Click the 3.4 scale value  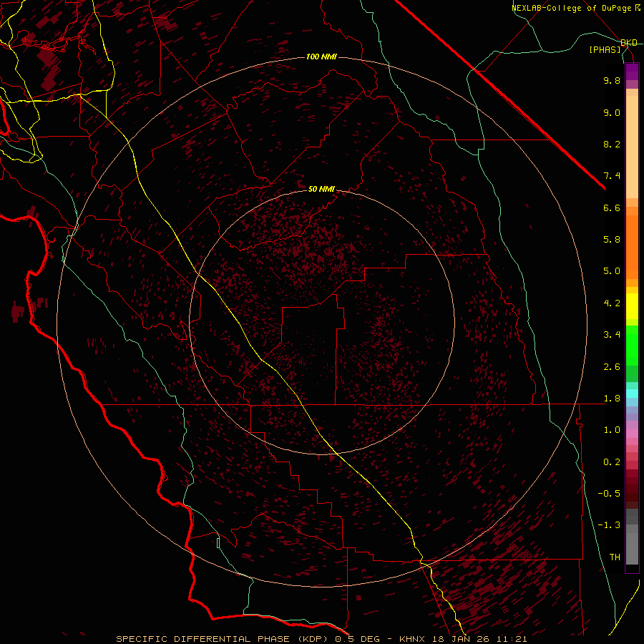pyautogui.click(x=612, y=335)
